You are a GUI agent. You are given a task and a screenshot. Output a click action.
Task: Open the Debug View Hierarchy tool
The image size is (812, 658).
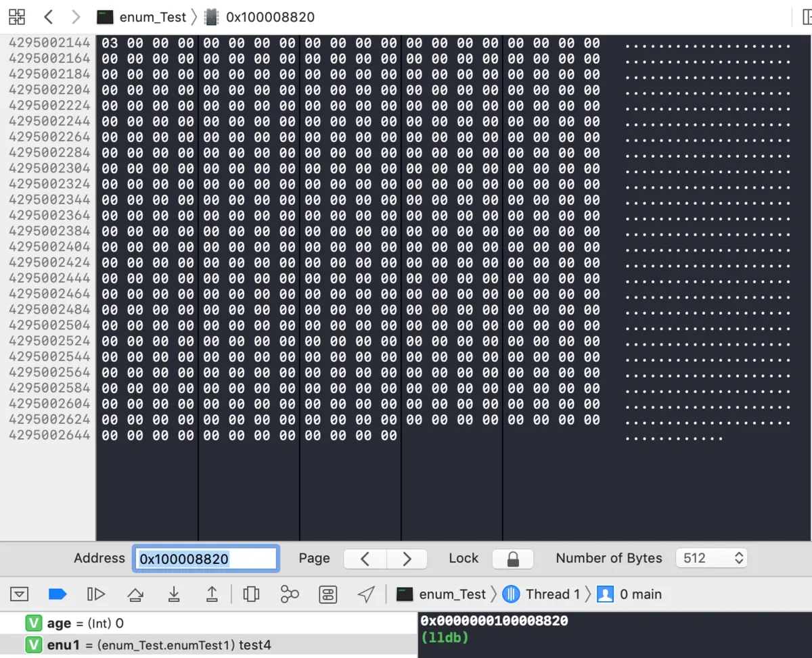pyautogui.click(x=251, y=594)
